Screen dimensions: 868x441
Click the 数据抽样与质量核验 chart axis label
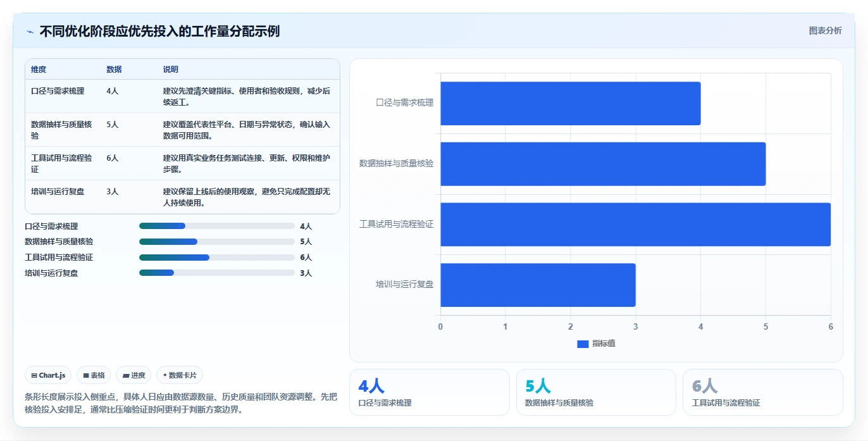tap(397, 163)
